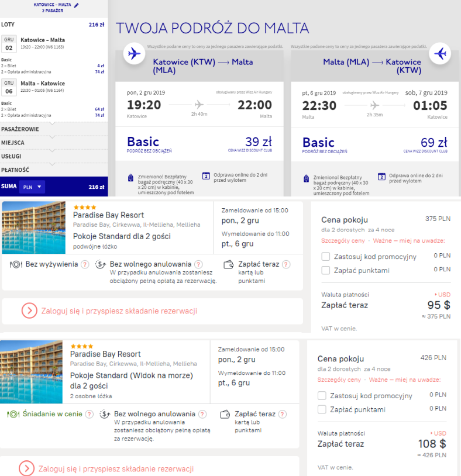Select the Malta - Katowice flight entry in sidebar
Viewport: 461px width, 476px height.
(x=43, y=86)
